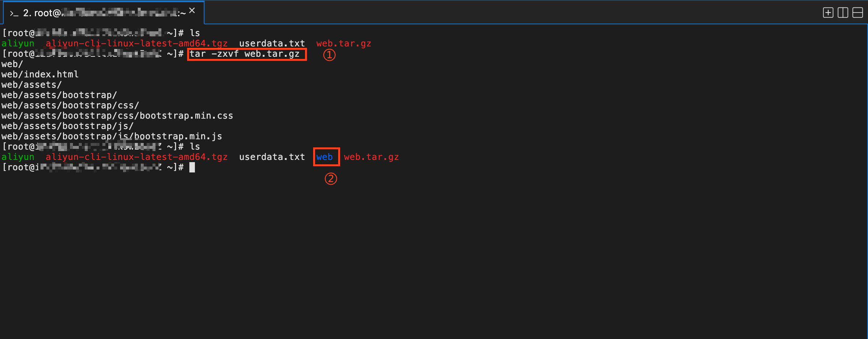Click the bootstrap.min.js path line
This screenshot has height=339, width=868.
point(112,136)
